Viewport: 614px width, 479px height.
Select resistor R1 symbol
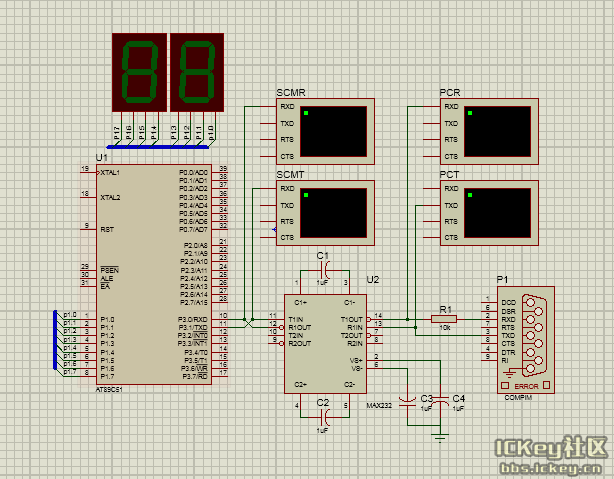[444, 319]
